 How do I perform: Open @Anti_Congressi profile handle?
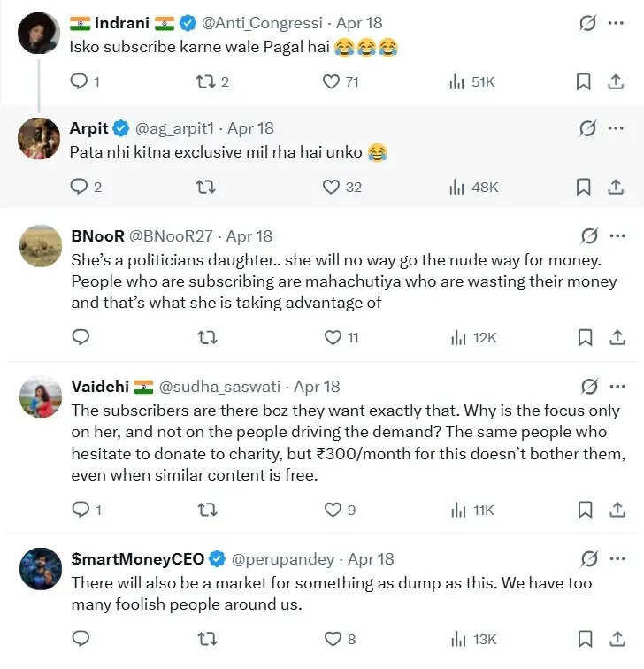[x=263, y=22]
